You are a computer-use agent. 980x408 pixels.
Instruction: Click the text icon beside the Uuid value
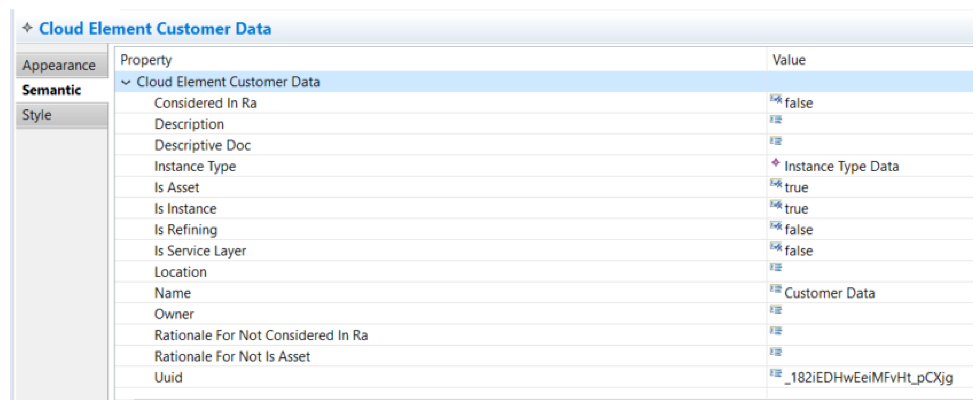(776, 373)
